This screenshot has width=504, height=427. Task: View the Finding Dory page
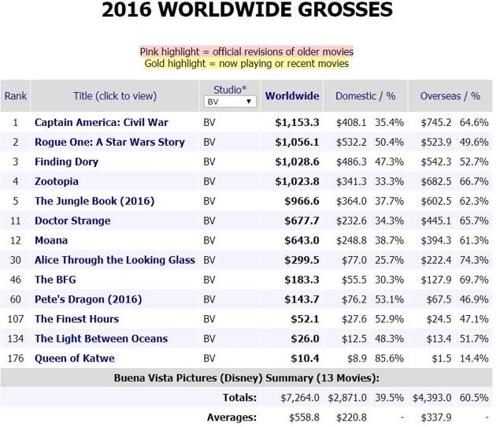click(66, 162)
